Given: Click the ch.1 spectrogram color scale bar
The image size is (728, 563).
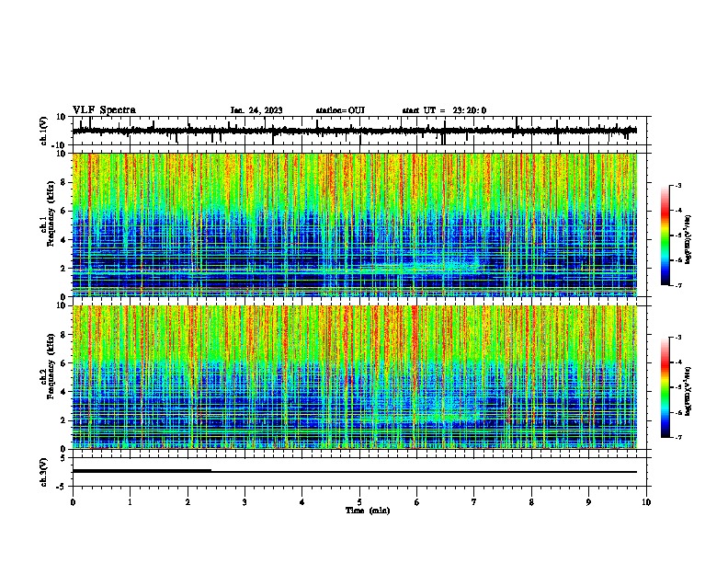Looking at the screenshot, I should click(x=665, y=236).
